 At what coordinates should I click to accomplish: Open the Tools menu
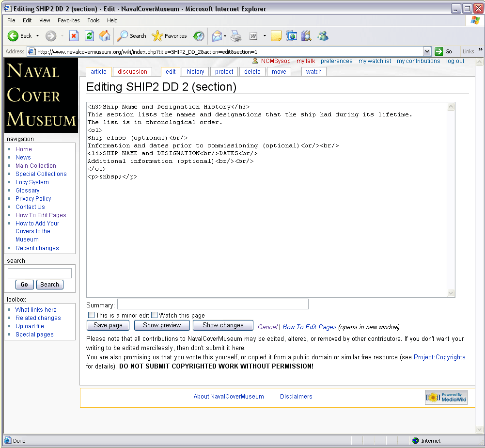(x=94, y=20)
